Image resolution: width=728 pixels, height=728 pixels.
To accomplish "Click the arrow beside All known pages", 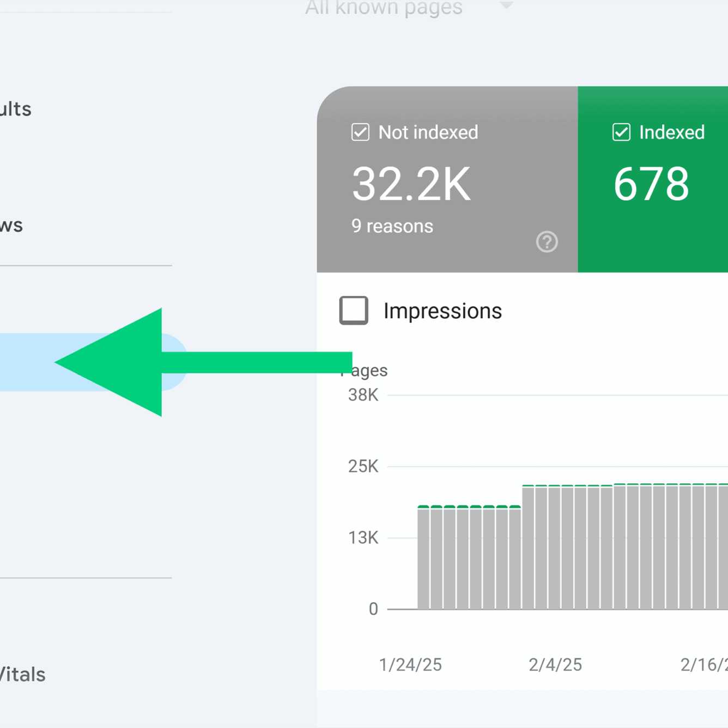I will [x=506, y=5].
